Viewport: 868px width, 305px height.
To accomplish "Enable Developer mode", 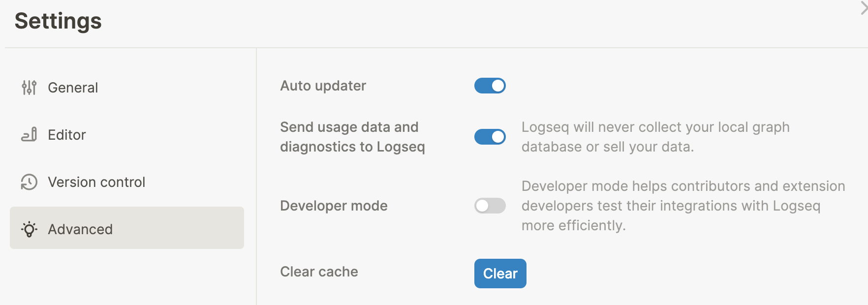I will [490, 206].
